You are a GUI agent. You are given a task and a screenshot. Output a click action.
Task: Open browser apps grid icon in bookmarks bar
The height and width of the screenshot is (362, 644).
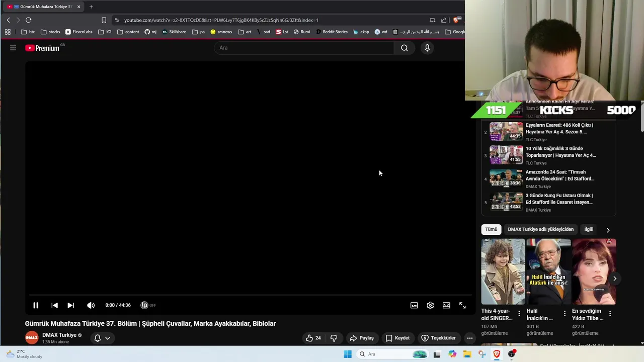(8, 32)
